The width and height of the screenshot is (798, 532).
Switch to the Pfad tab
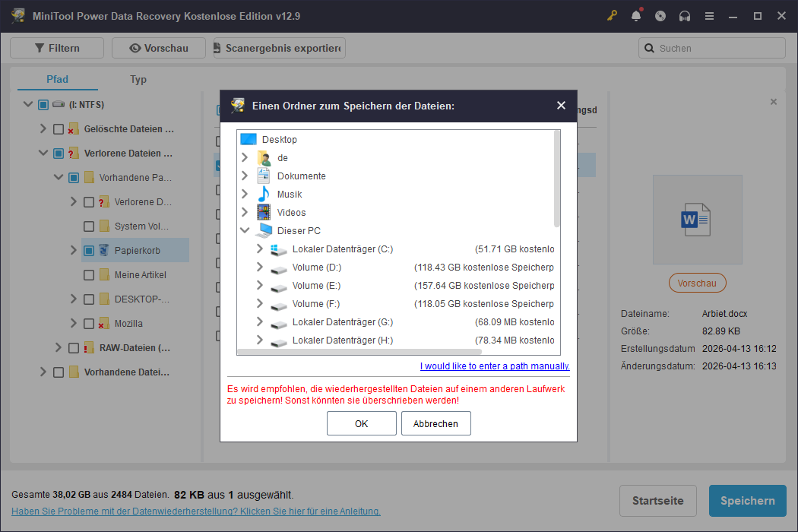tap(57, 79)
